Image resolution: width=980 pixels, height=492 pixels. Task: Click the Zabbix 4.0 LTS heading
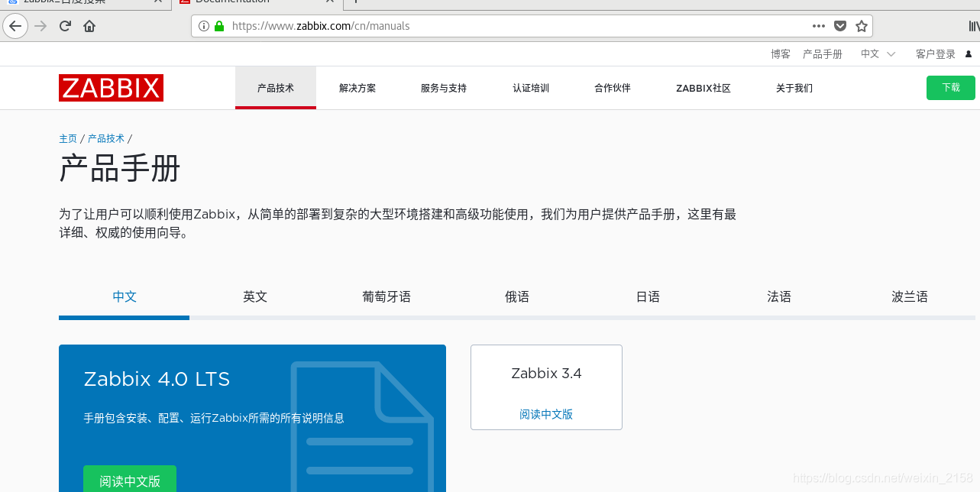(x=157, y=379)
